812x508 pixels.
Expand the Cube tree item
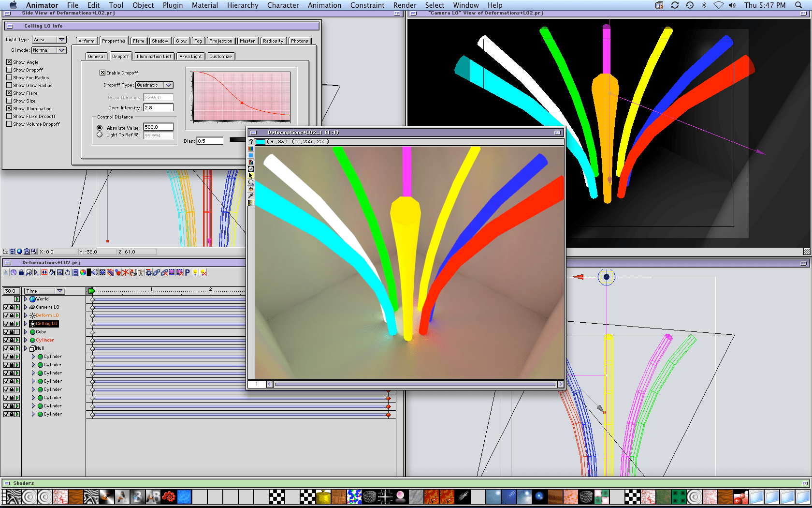tap(26, 332)
